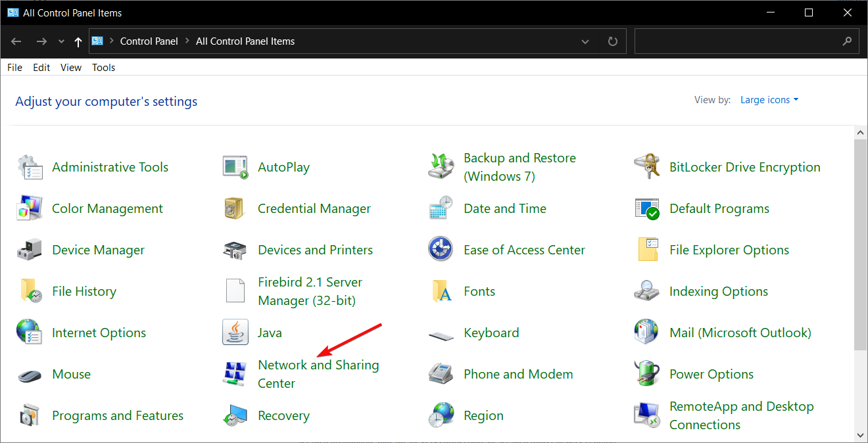Click the Search Control Panel input field

tap(736, 41)
